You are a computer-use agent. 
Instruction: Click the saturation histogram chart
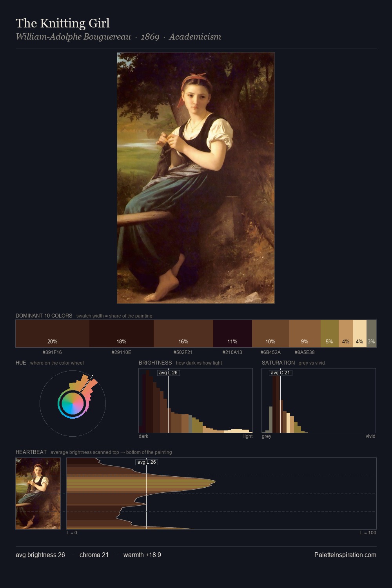(x=319, y=401)
